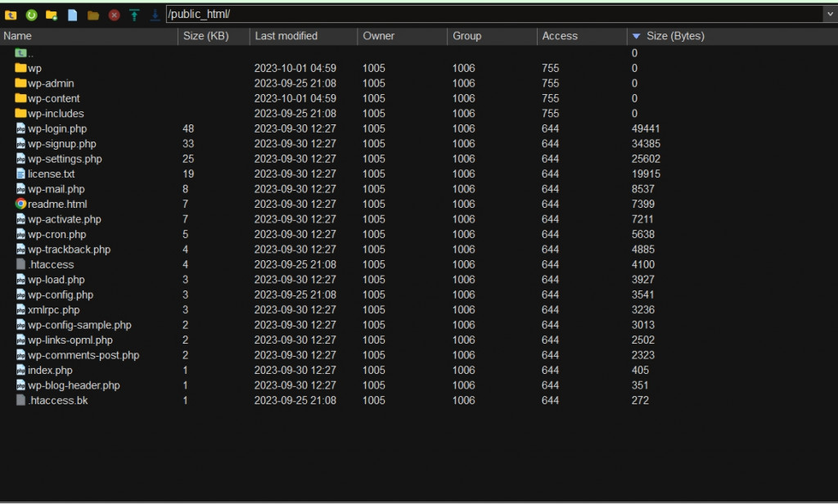The width and height of the screenshot is (838, 504).
Task: Click the wp-cron.php file icon
Action: pyautogui.click(x=20, y=234)
